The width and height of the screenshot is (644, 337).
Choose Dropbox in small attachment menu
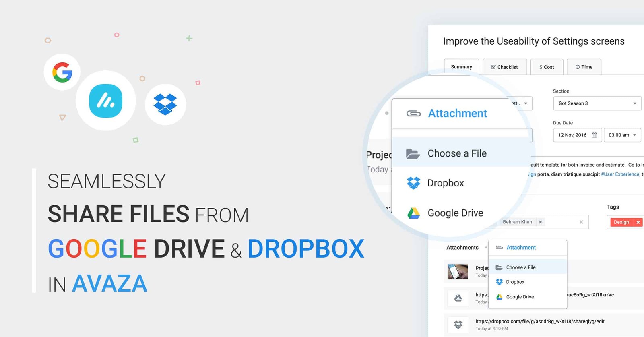point(515,282)
